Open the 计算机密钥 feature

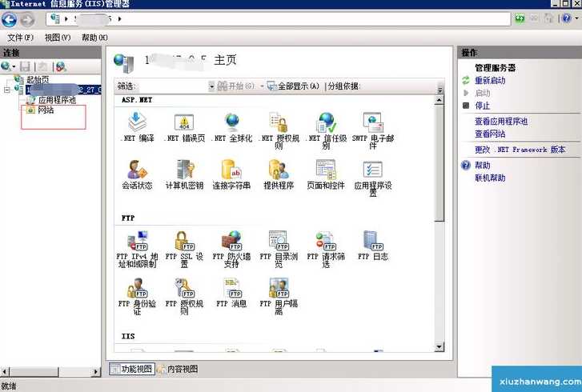(184, 174)
